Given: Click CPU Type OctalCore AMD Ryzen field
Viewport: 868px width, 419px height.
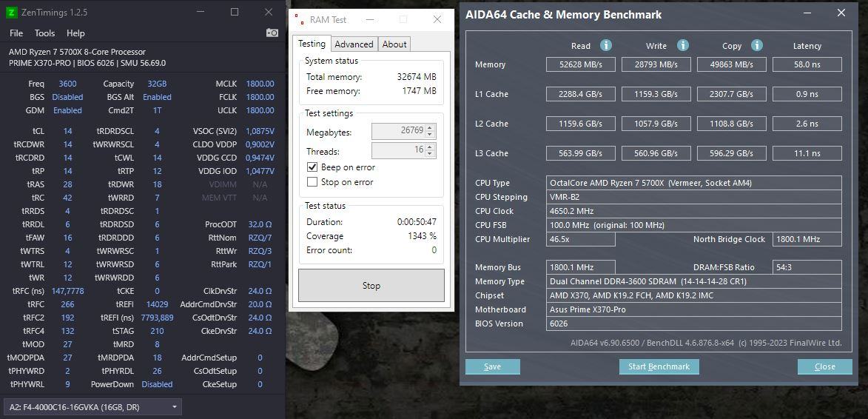Looking at the screenshot, I should [x=694, y=183].
